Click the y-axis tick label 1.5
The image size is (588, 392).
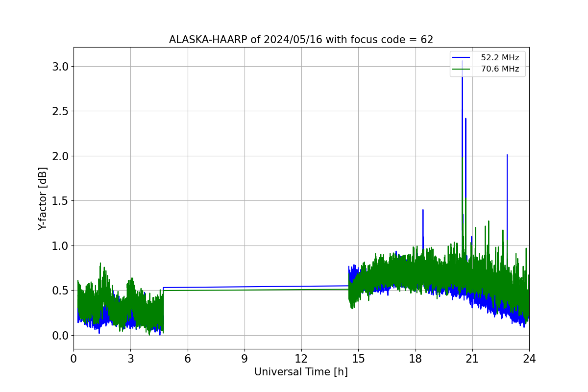[60, 201]
